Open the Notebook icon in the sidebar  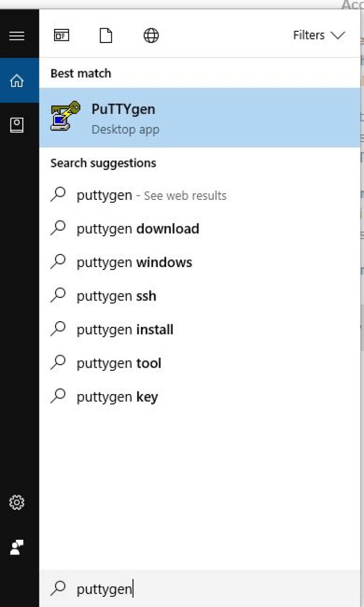(x=17, y=125)
